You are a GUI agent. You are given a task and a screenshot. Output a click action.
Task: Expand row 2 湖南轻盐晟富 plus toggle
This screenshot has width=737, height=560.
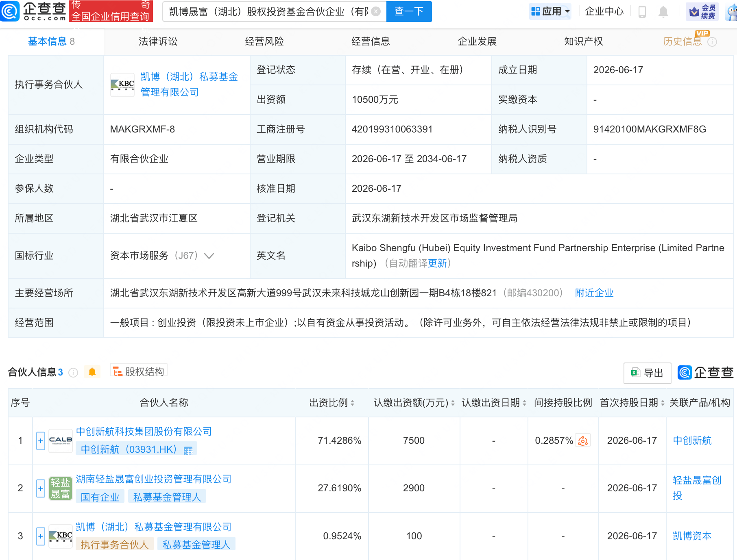point(41,488)
